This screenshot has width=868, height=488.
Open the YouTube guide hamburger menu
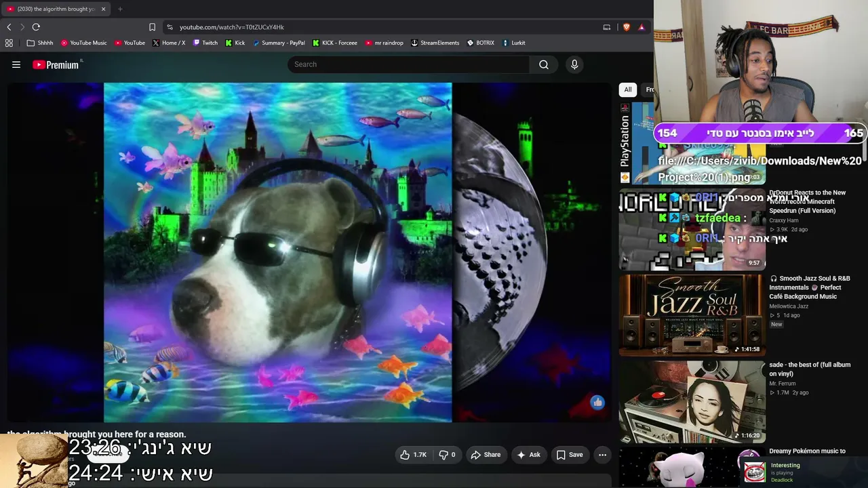pyautogui.click(x=16, y=64)
